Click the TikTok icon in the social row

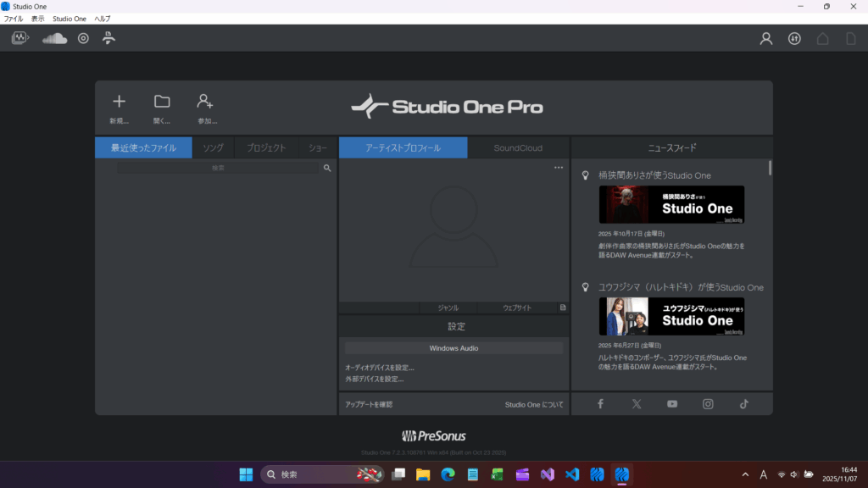pyautogui.click(x=744, y=404)
